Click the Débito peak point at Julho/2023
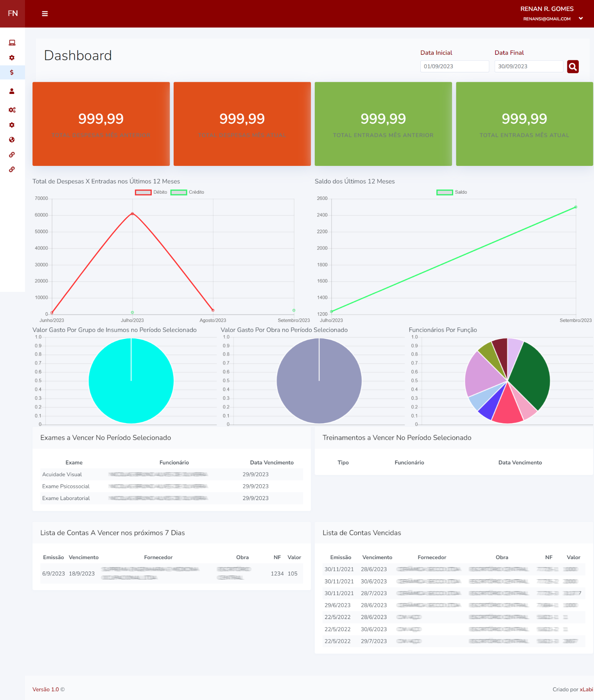 click(x=133, y=214)
